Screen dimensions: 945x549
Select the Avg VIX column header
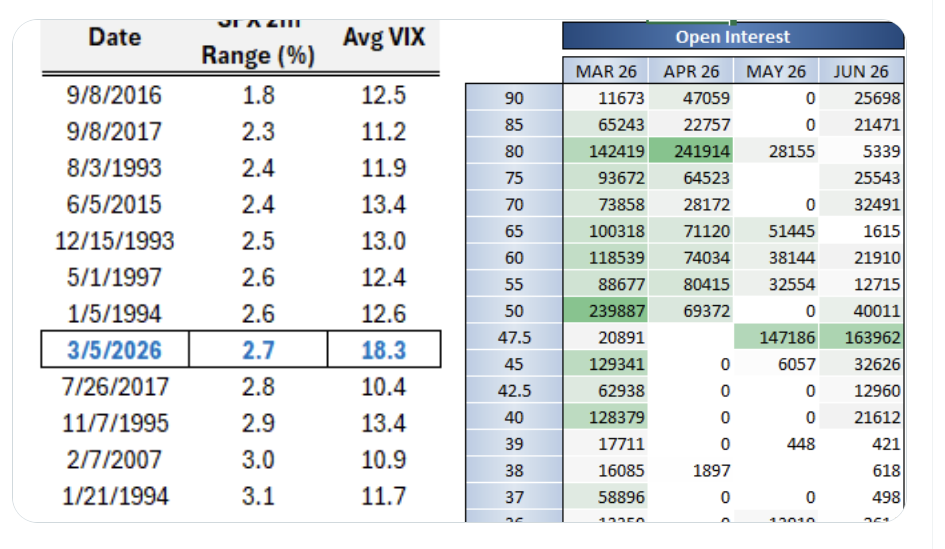[x=384, y=38]
